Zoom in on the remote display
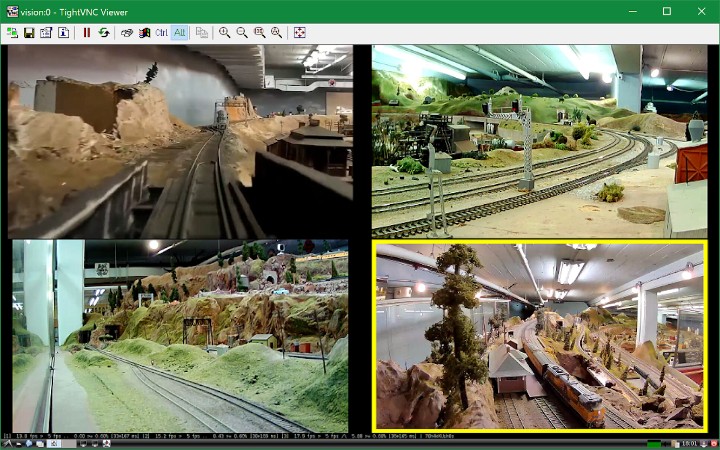Image resolution: width=720 pixels, height=450 pixels. point(225,33)
